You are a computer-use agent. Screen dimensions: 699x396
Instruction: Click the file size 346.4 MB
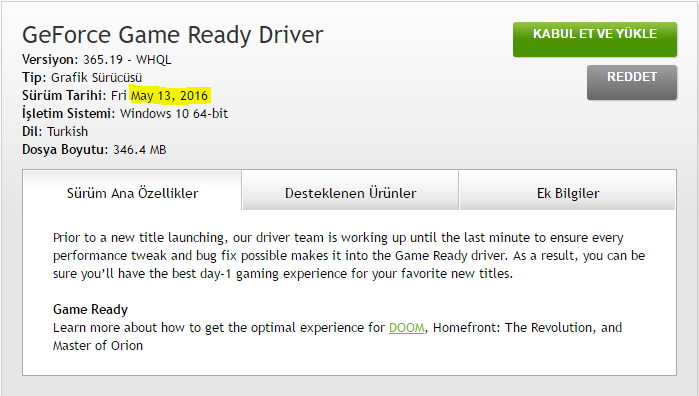[x=140, y=149]
